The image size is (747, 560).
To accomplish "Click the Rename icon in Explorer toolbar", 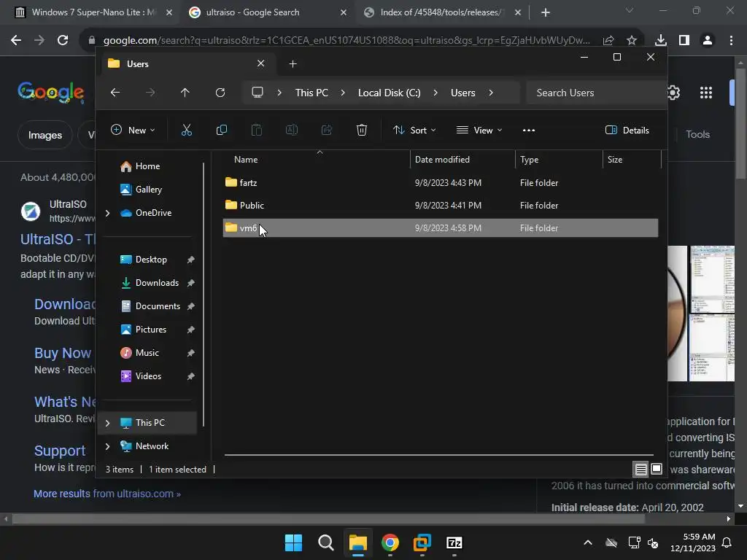I will pos(292,130).
